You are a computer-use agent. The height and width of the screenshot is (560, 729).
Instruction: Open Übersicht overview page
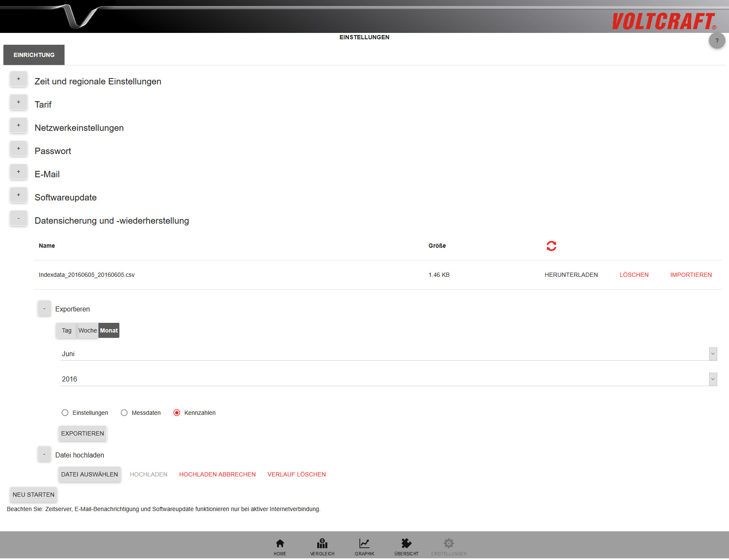(x=407, y=547)
